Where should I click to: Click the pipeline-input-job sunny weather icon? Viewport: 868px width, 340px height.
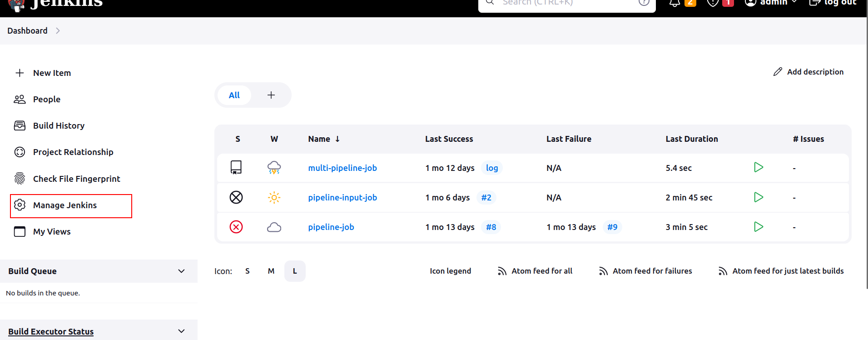coord(274,197)
